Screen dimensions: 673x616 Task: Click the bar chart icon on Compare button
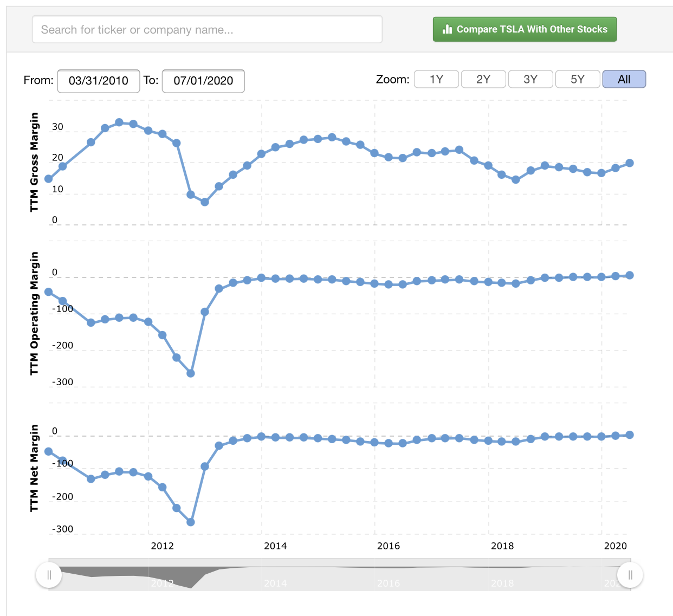[x=447, y=29]
